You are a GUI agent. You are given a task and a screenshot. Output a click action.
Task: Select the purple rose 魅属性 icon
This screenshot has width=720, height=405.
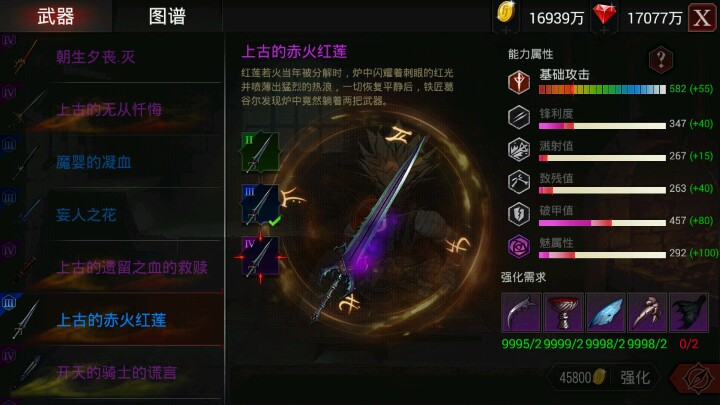[x=519, y=247]
